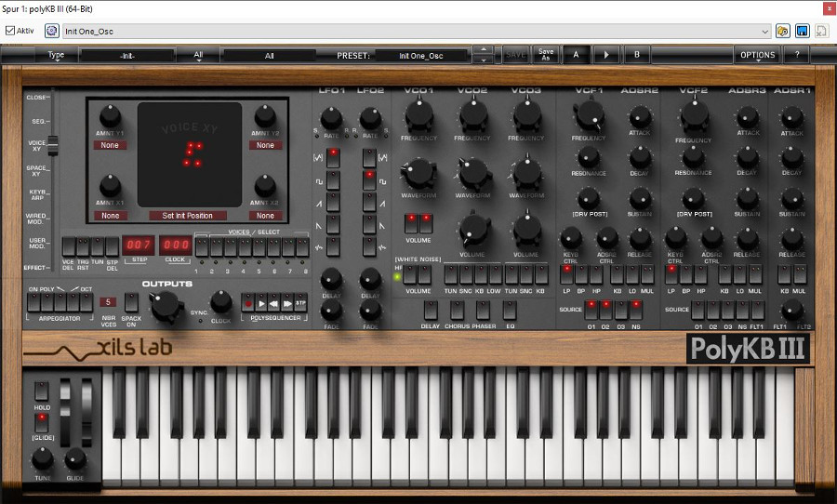Select LFO1 sine waveform button
This screenshot has height=504, width=837.
click(x=333, y=158)
